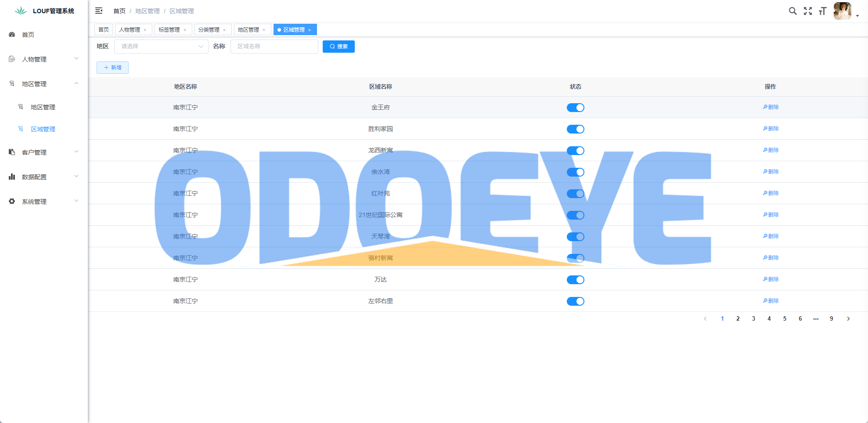Click the user avatar picture
The width and height of the screenshot is (868, 423).
pyautogui.click(x=842, y=11)
